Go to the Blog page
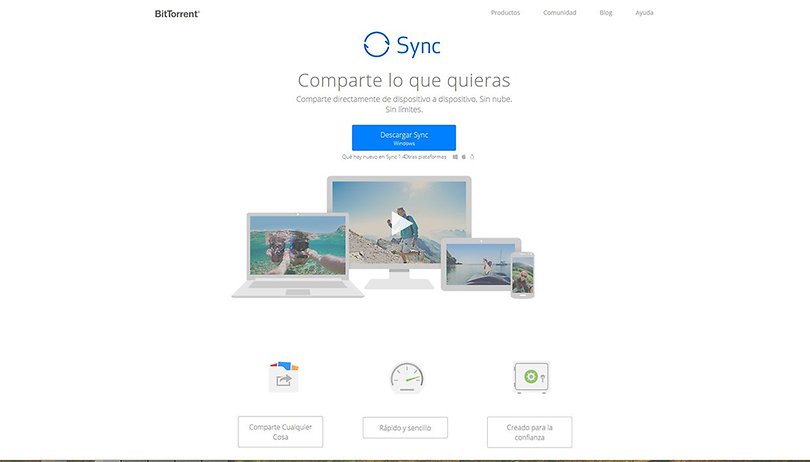The image size is (810, 462). click(x=606, y=12)
